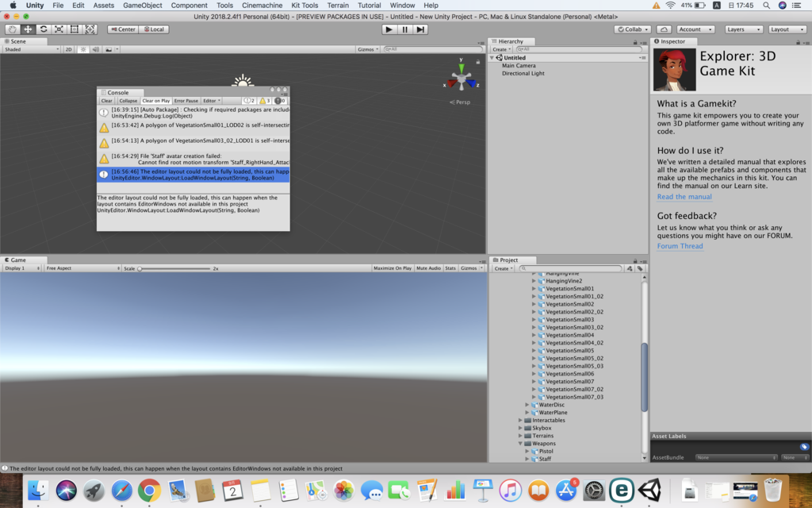
Task: Select the Scale tool in toolbar
Action: (x=59, y=29)
